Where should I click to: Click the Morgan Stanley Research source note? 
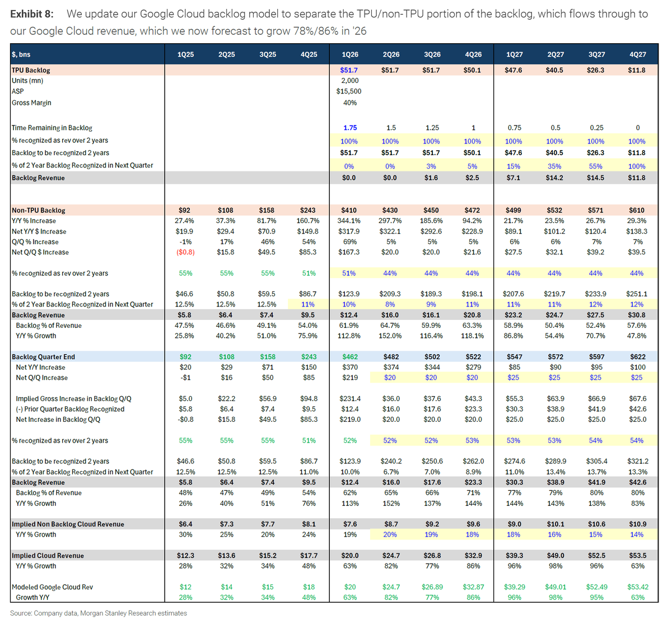tap(99, 613)
